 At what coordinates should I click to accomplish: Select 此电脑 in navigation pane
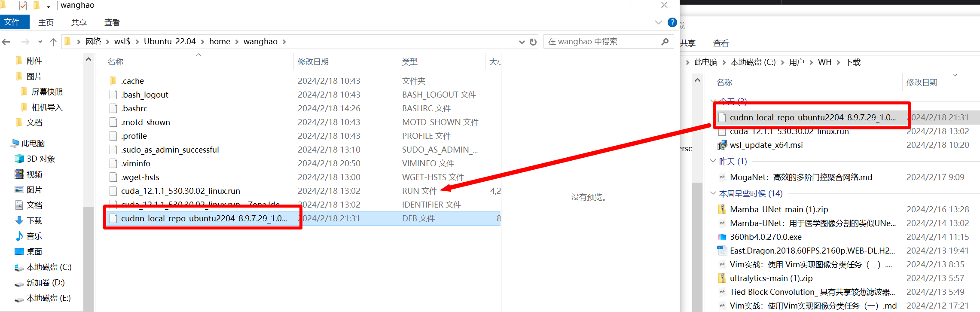click(x=33, y=144)
